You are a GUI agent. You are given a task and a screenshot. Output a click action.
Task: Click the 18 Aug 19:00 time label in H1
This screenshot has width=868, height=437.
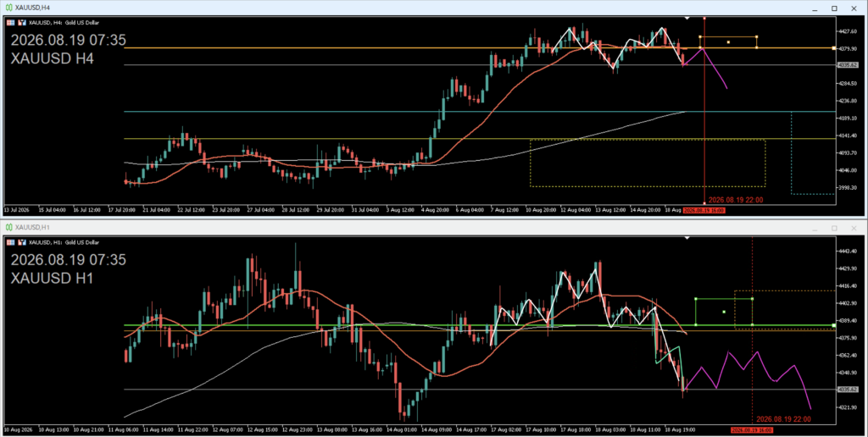pos(680,430)
